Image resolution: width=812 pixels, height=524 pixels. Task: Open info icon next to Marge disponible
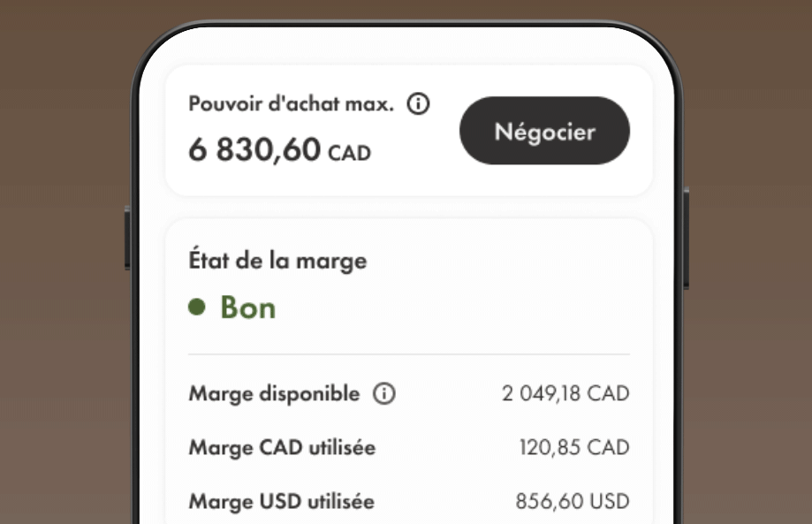pos(384,393)
